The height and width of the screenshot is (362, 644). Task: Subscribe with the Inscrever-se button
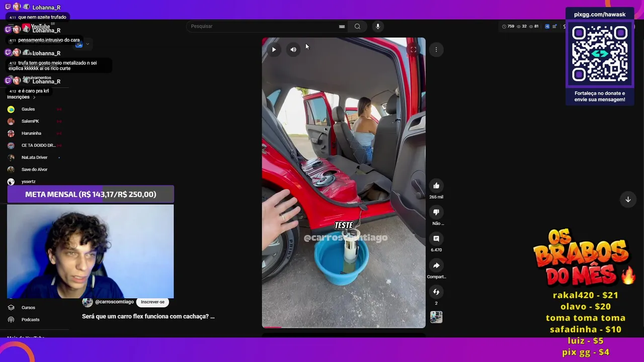(x=152, y=302)
